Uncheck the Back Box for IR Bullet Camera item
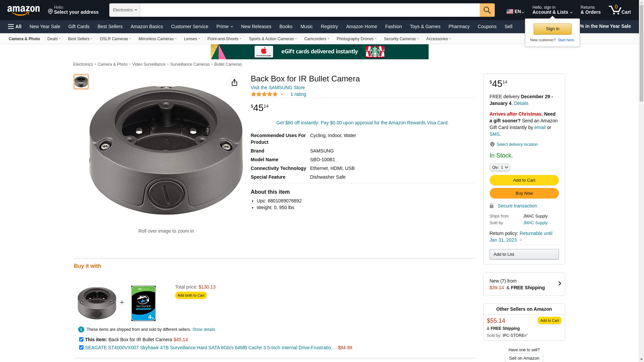Screen dimensions: 644x362 (81, 340)
